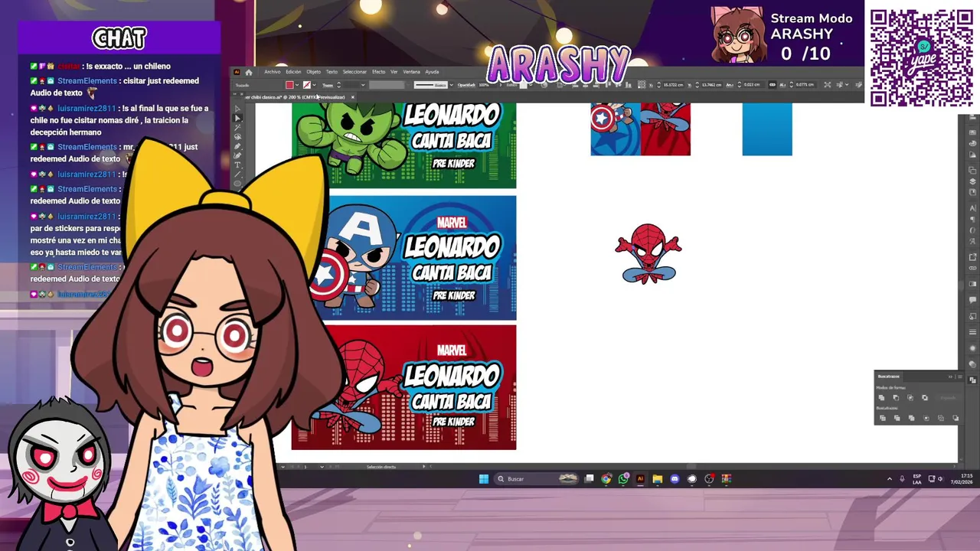Open Discord from the taskbar
The width and height of the screenshot is (980, 551).
(675, 479)
